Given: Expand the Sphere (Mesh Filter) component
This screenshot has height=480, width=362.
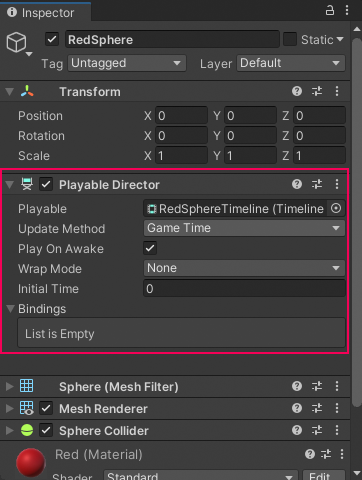Looking at the screenshot, I should (10, 386).
